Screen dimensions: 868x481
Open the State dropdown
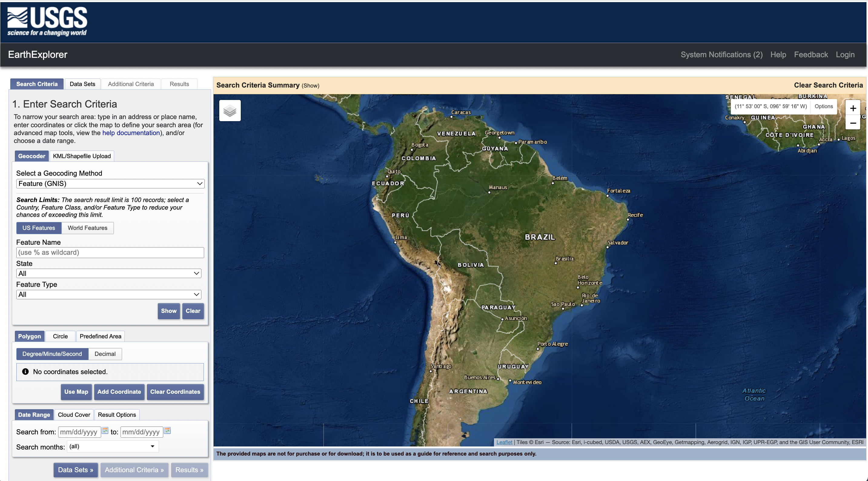108,274
